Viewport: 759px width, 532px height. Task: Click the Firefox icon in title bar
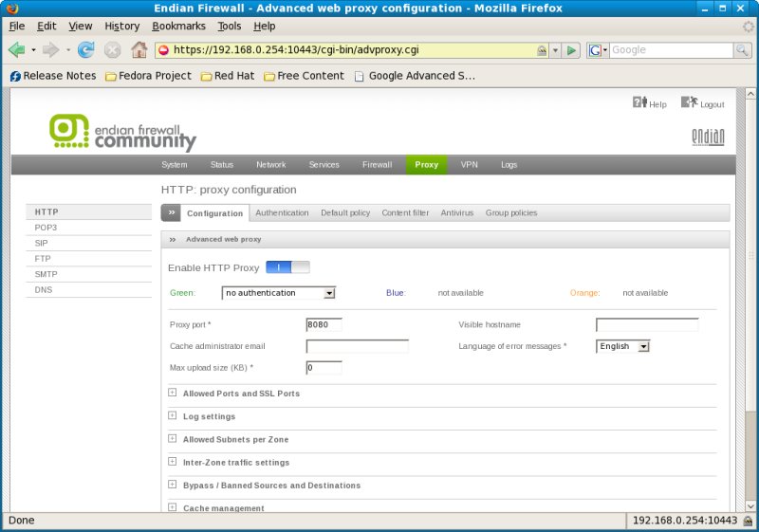tap(12, 9)
